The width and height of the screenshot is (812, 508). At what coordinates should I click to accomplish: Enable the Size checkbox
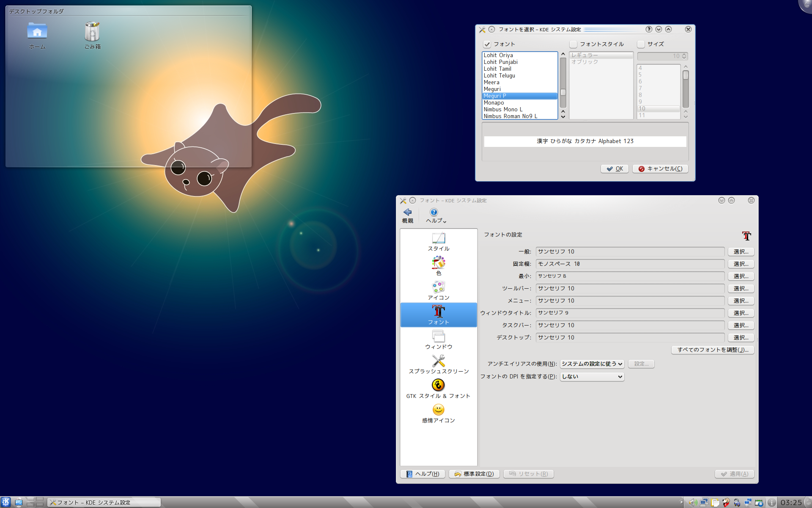(x=641, y=44)
